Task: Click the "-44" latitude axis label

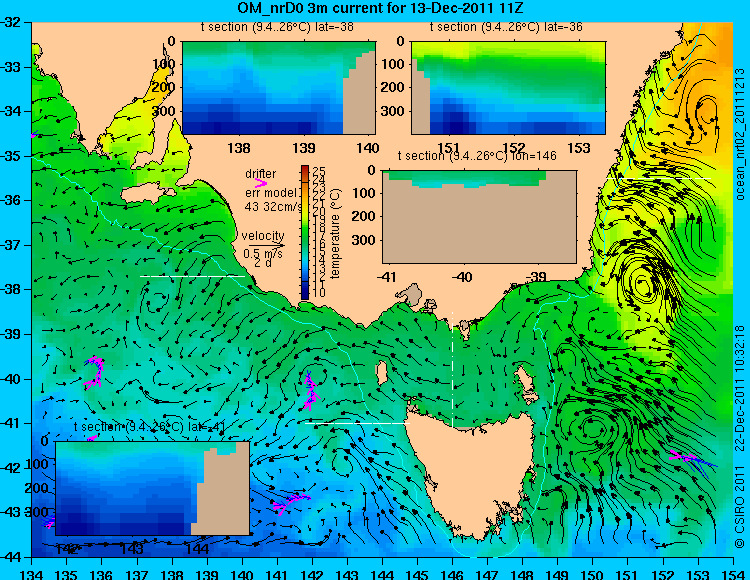Action: point(11,557)
